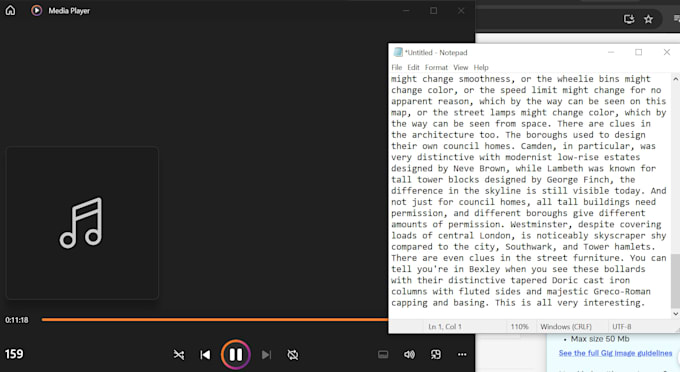The width and height of the screenshot is (680, 372).
Task: Click the Ln 1, Col 1 status entry
Action: pos(445,326)
